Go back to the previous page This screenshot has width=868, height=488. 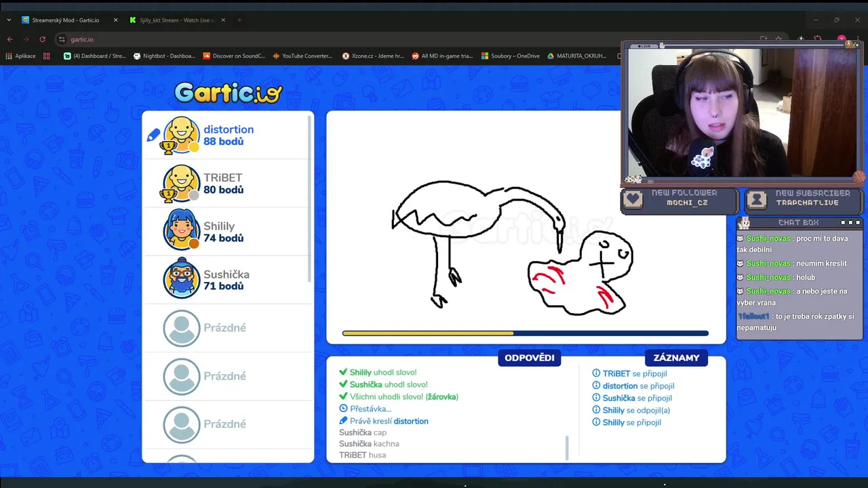pos(9,39)
